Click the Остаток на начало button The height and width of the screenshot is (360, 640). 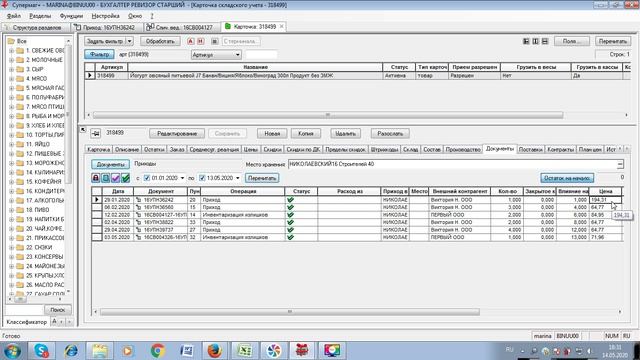(567, 178)
